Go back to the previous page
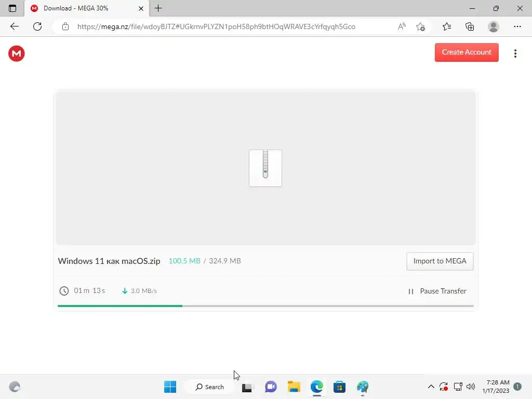This screenshot has height=399, width=532. tap(14, 26)
